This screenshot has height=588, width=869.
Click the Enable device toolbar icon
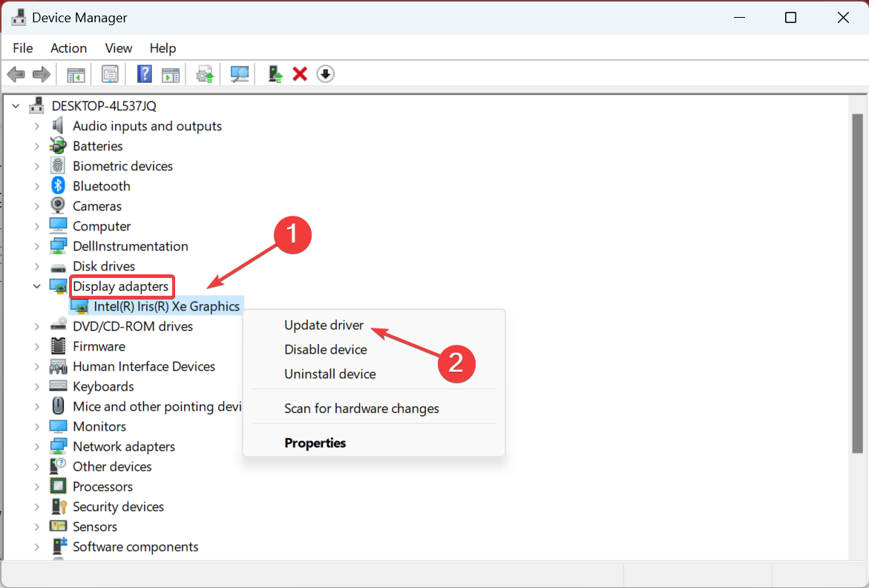click(275, 74)
